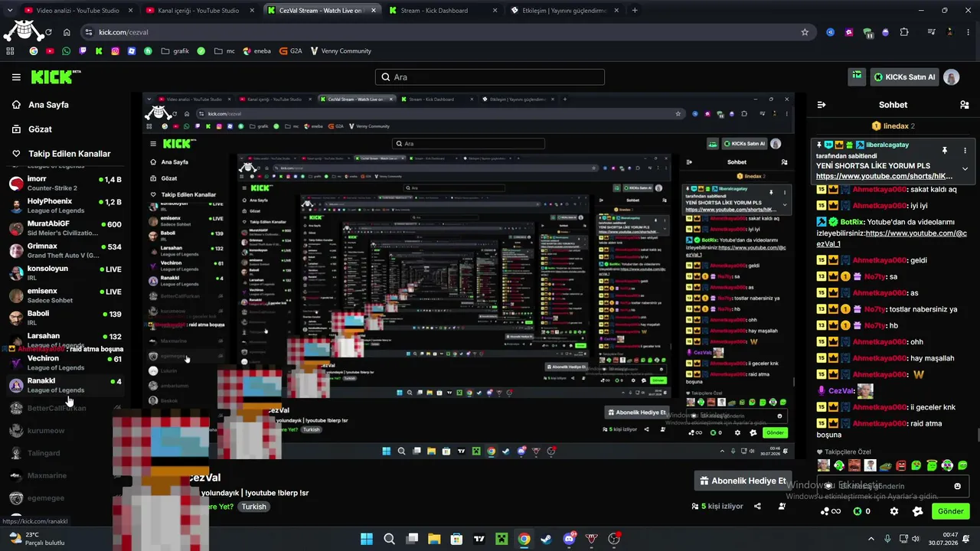Bookmark this page with the star
Image resolution: width=980 pixels, height=551 pixels.
805,32
